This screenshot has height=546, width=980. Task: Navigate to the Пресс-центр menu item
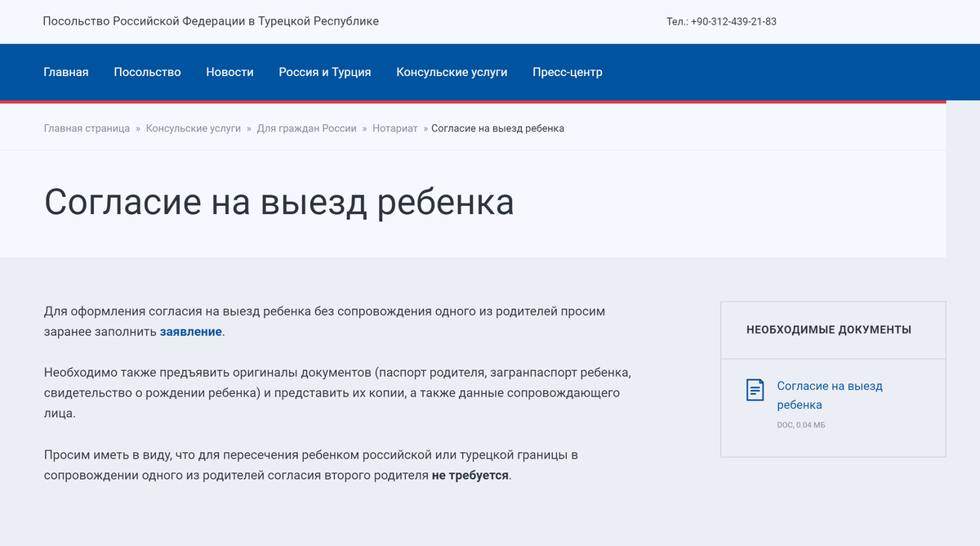(x=568, y=72)
